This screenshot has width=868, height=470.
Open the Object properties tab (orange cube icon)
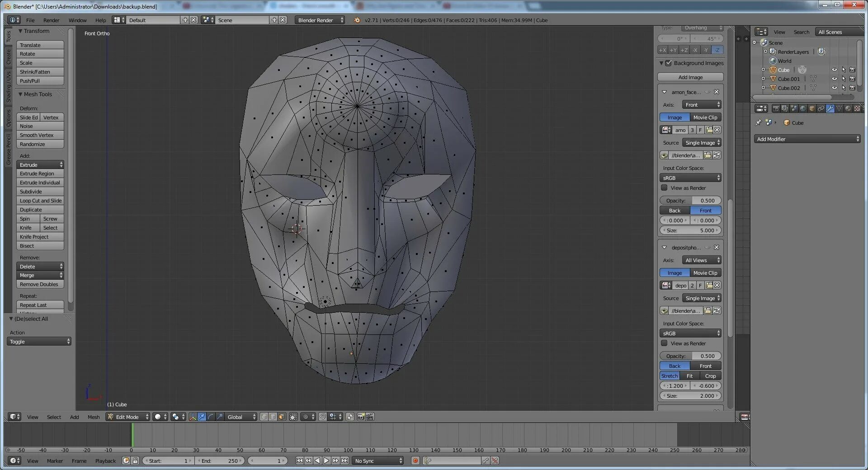click(812, 108)
